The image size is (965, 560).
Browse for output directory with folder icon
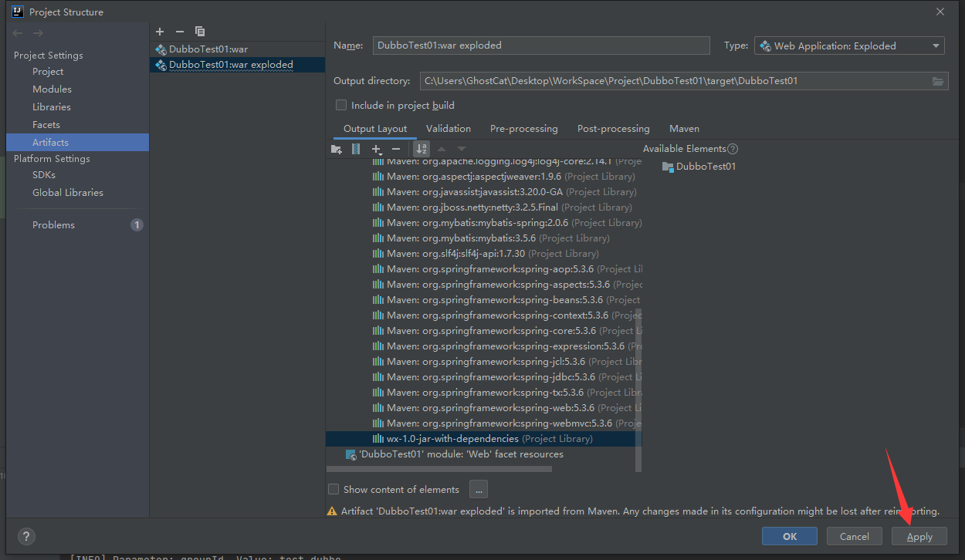[x=938, y=81]
